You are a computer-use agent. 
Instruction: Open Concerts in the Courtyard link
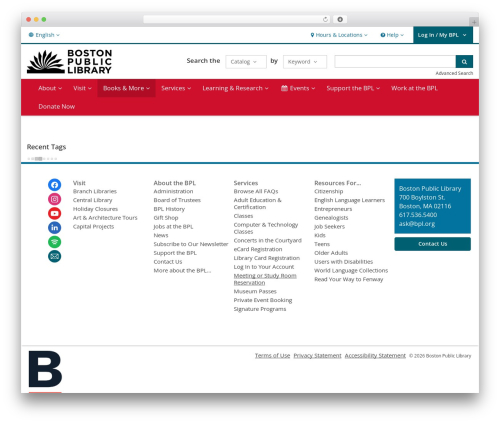click(267, 240)
